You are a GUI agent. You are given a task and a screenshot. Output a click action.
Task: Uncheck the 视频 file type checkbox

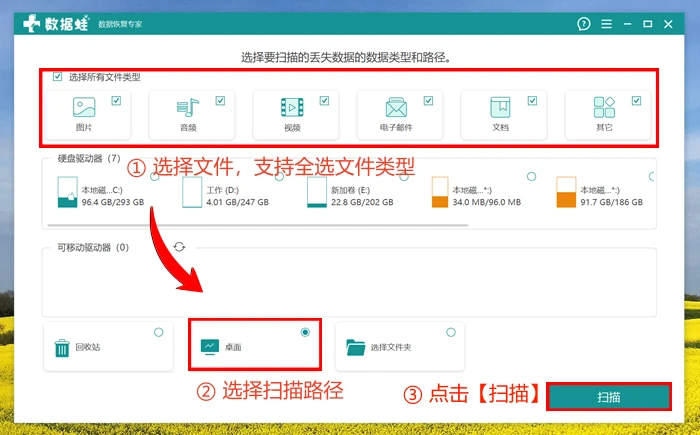click(x=324, y=100)
